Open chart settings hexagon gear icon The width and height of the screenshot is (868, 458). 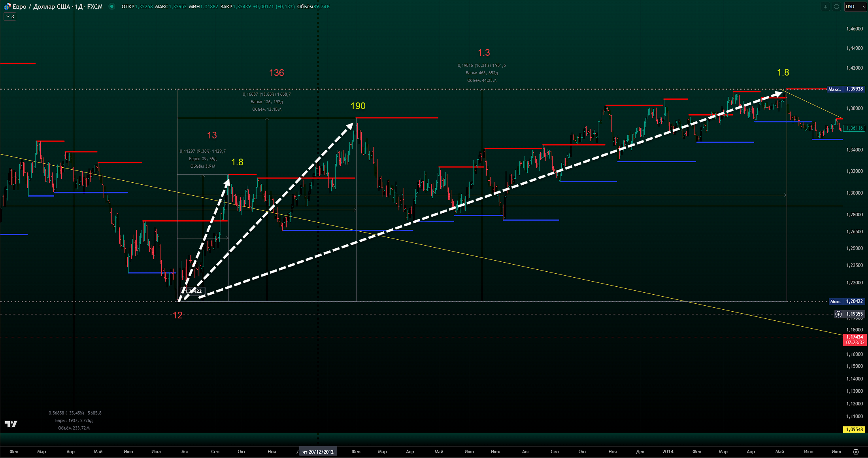(x=856, y=452)
